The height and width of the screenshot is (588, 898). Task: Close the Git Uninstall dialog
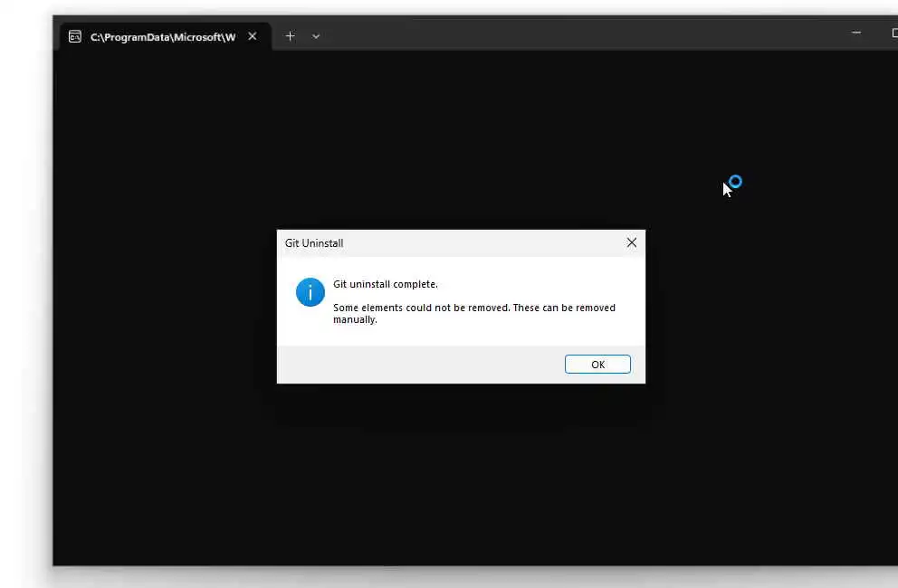tap(631, 242)
